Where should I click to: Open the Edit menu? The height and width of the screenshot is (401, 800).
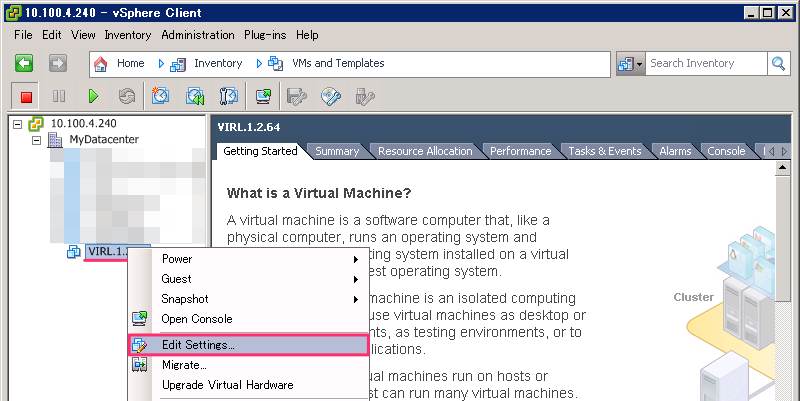(52, 35)
